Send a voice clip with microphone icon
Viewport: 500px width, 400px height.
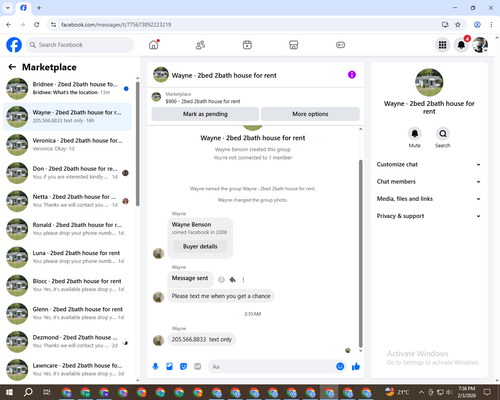tap(155, 367)
